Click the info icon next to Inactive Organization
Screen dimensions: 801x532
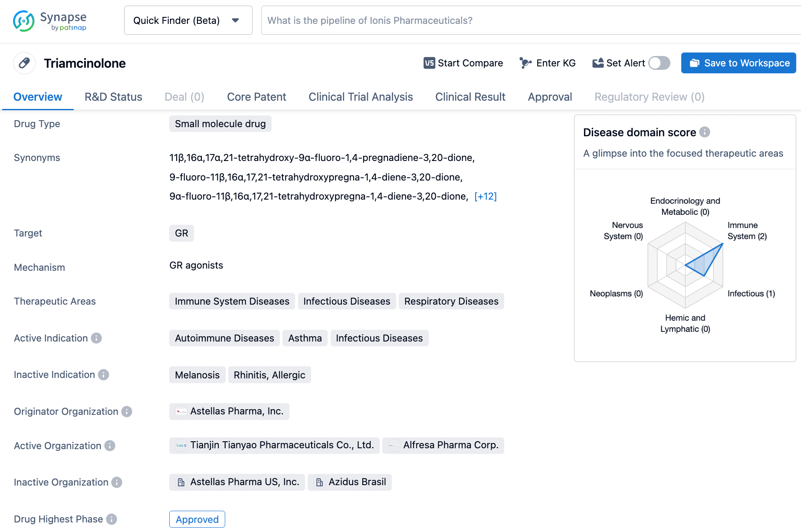[117, 482]
